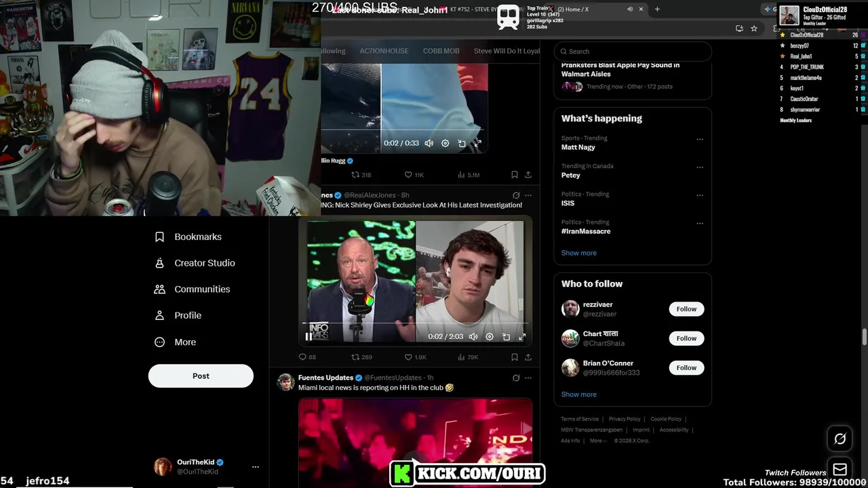The image size is (868, 488).
Task: Show more under What's happening
Action: pos(579,253)
